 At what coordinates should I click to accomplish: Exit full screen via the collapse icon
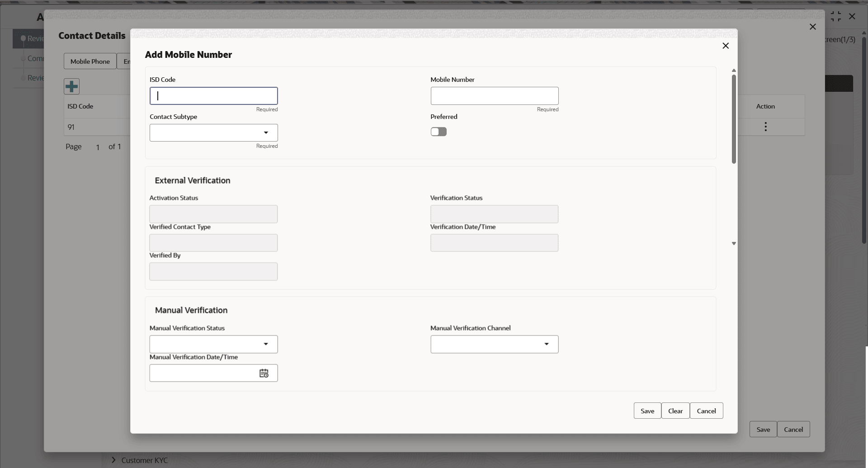pos(836,16)
